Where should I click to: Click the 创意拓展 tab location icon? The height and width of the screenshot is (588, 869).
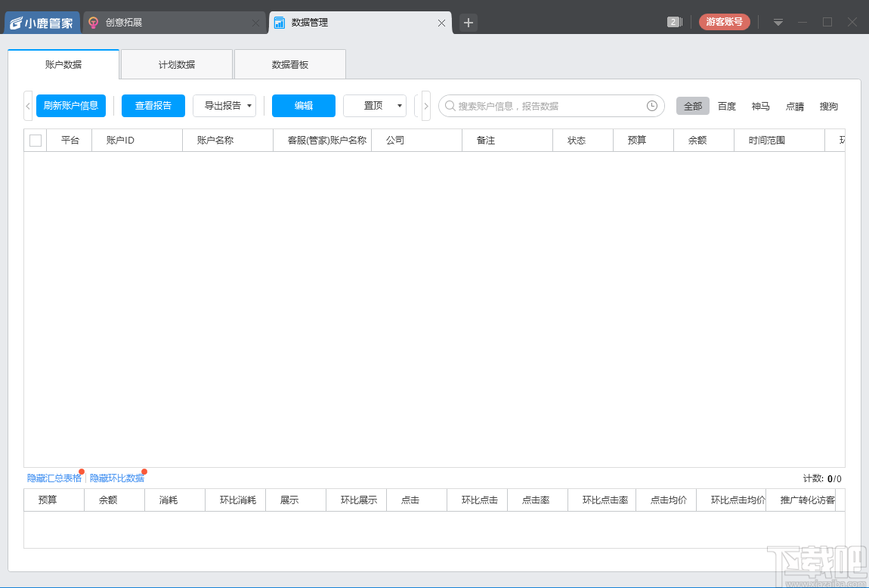(x=92, y=22)
